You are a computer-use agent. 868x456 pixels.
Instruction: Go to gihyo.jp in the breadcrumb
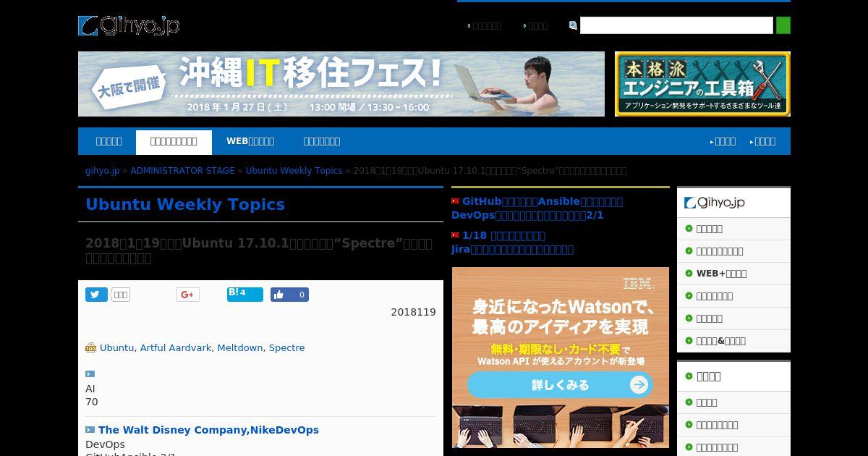click(103, 171)
